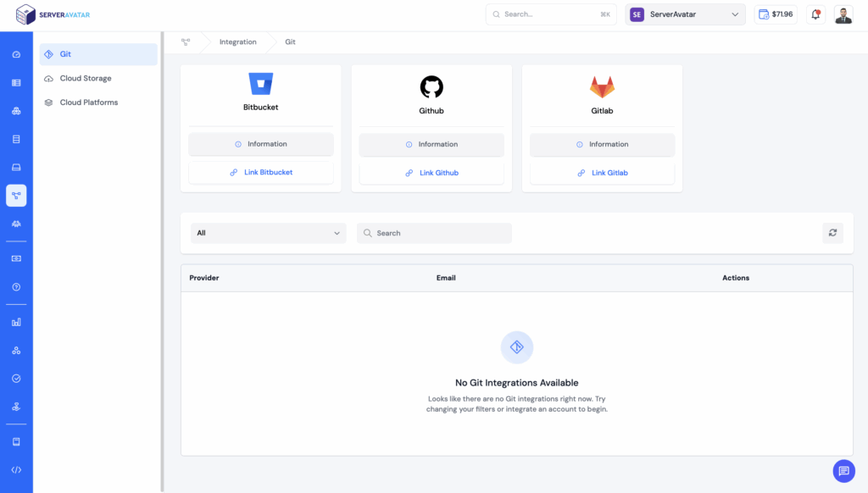
Task: Click Link Gitlab
Action: [602, 173]
